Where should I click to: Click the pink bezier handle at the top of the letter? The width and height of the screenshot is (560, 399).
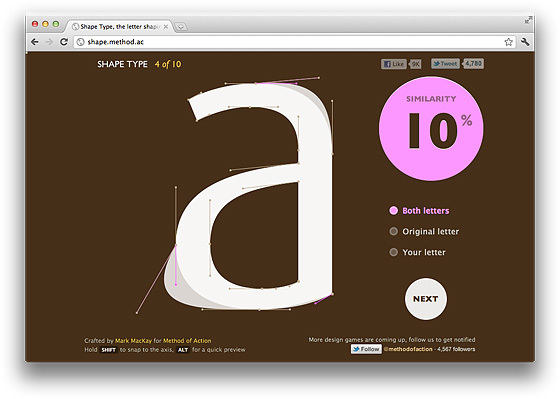tap(296, 83)
